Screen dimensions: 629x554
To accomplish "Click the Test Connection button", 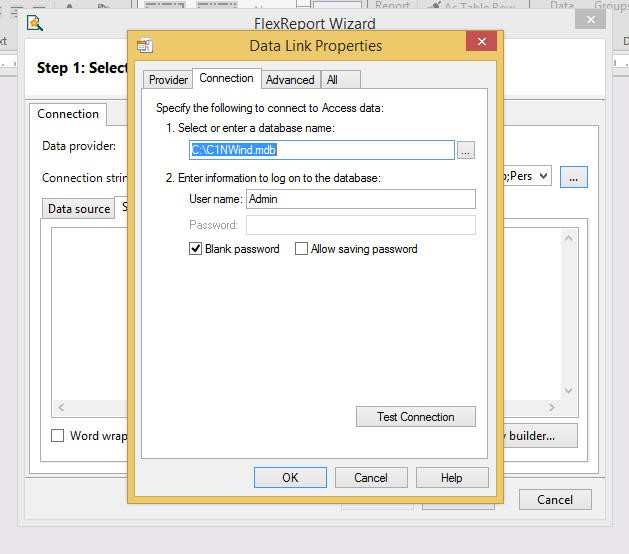I will 416,416.
